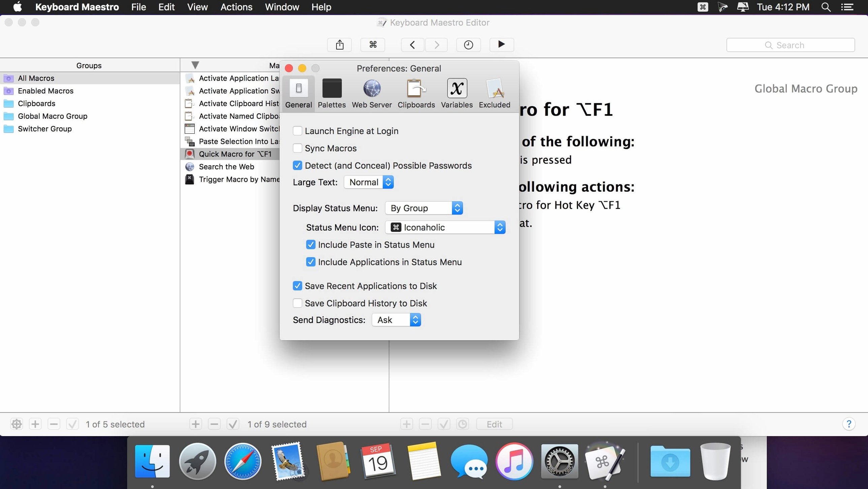Open Spotlight search in the menu bar
The image size is (868, 489).
pos(826,7)
